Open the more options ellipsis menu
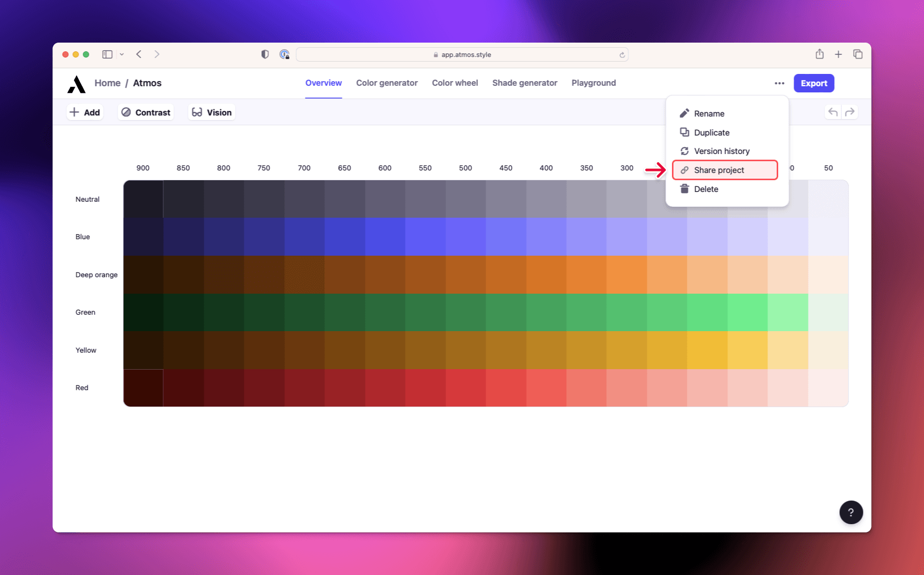924x575 pixels. pos(779,83)
